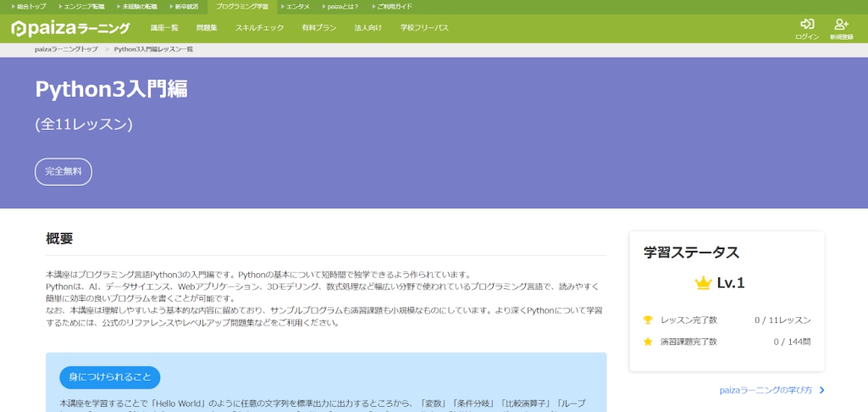Image resolution: width=868 pixels, height=412 pixels.
Task: Click the レッスン完了数 label
Action: [688, 320]
